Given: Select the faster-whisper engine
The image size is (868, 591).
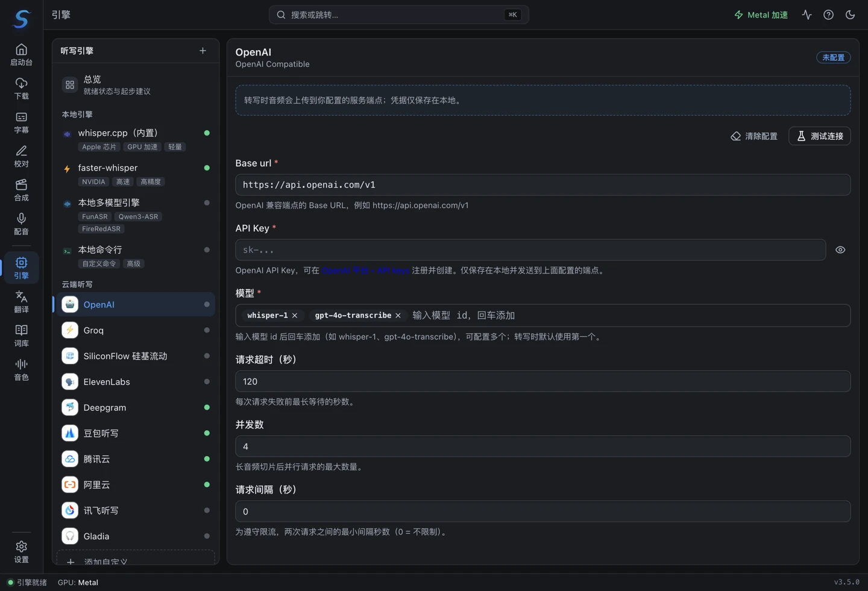Looking at the screenshot, I should [136, 175].
